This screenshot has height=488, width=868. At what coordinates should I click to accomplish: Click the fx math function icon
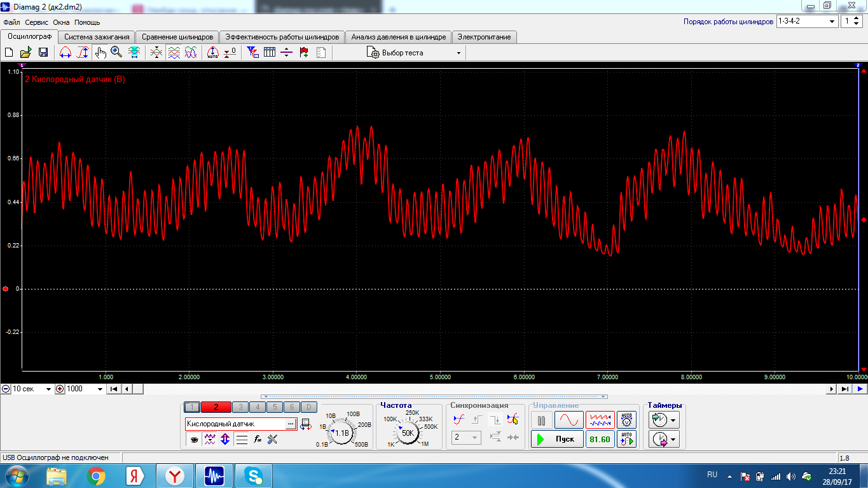point(258,438)
